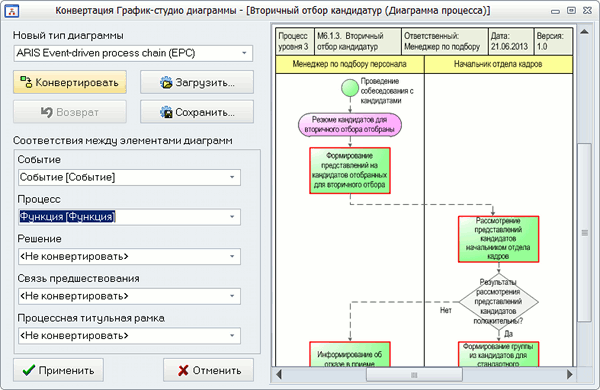This screenshot has height=390, width=600.
Task: Open the Решение mapping dropdown
Action: tap(232, 256)
